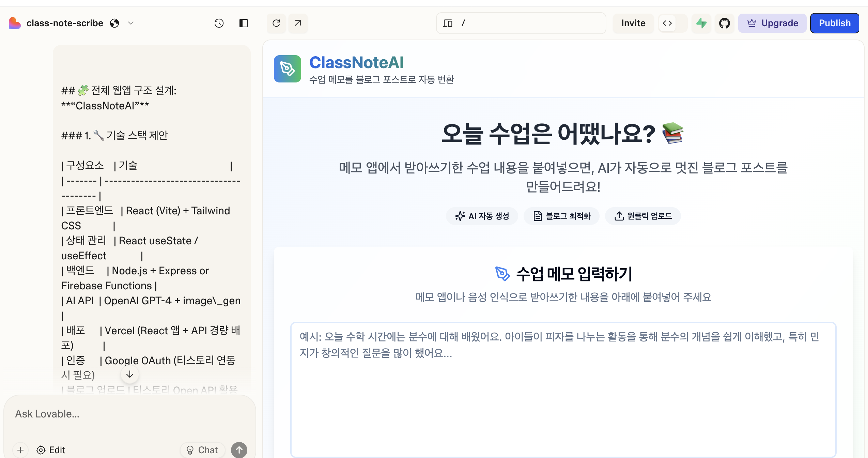The image size is (868, 458).
Task: Click the device preview icon in URL bar
Action: (x=448, y=23)
